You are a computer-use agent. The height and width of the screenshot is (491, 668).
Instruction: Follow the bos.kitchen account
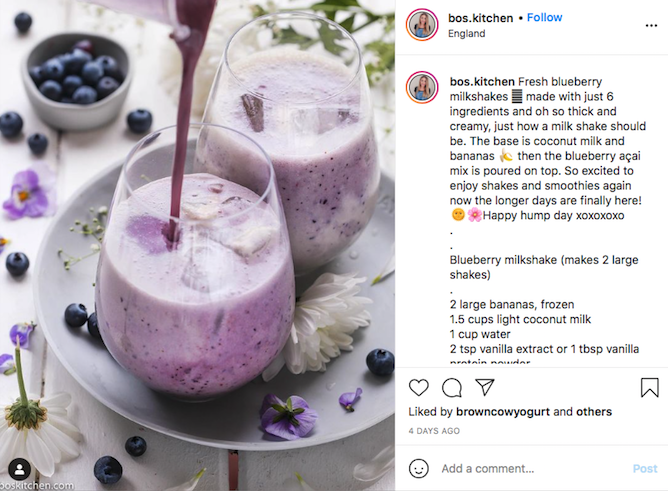(544, 17)
